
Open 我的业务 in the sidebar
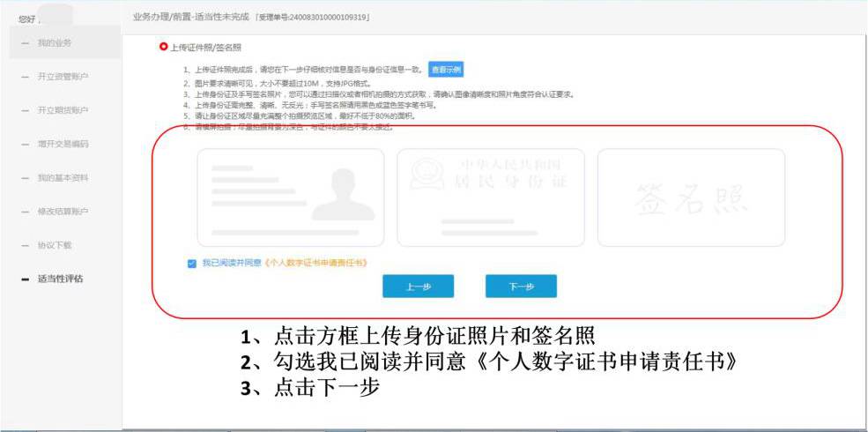pyautogui.click(x=55, y=43)
